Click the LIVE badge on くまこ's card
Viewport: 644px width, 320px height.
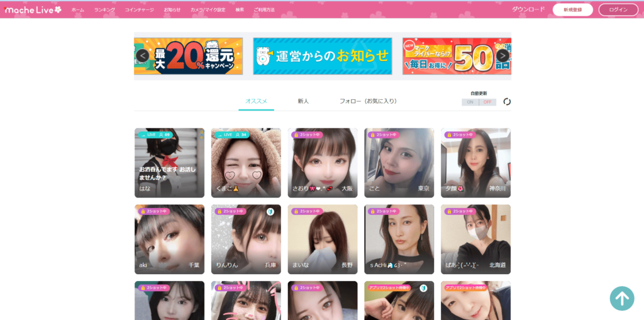pos(231,135)
